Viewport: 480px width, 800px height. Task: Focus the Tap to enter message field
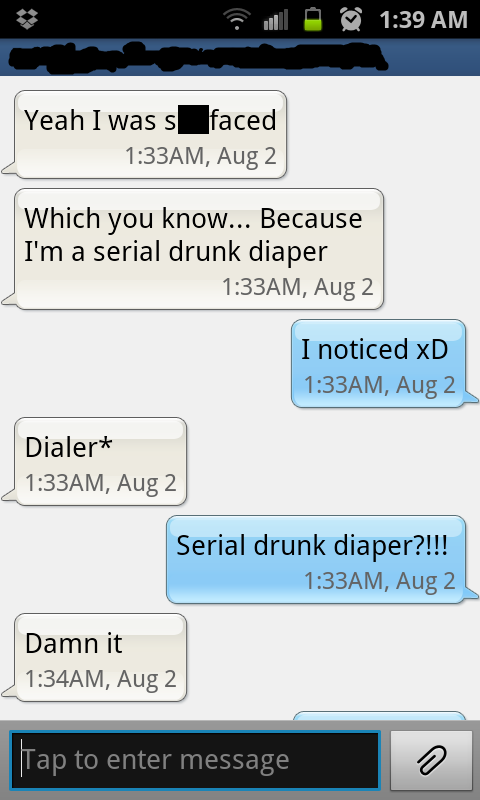pos(195,760)
